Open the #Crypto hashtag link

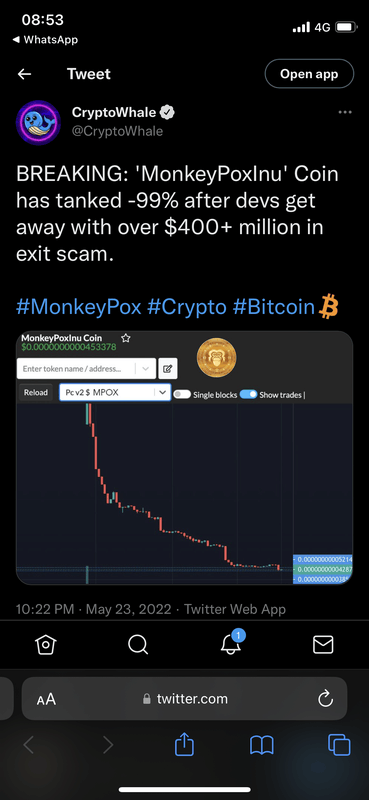pos(186,308)
